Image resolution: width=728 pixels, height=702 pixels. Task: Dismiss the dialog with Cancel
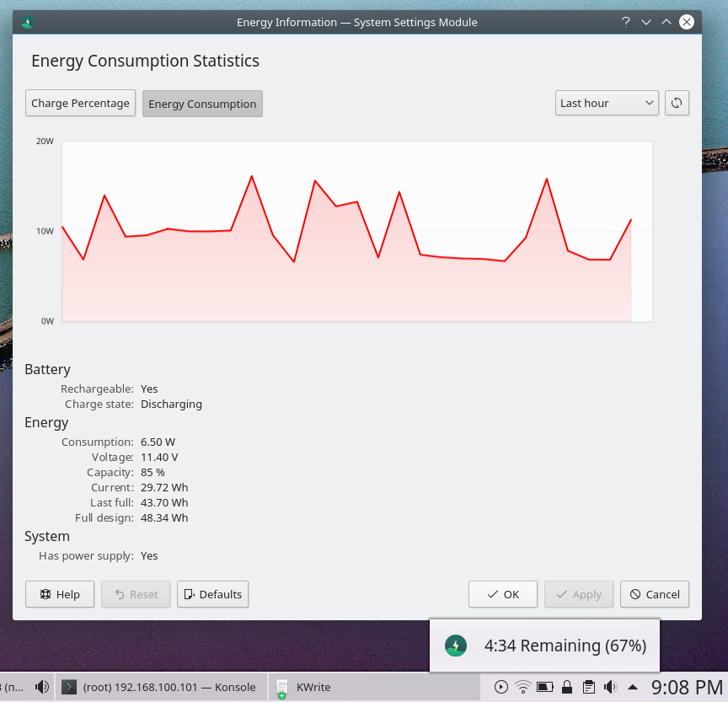coord(655,594)
